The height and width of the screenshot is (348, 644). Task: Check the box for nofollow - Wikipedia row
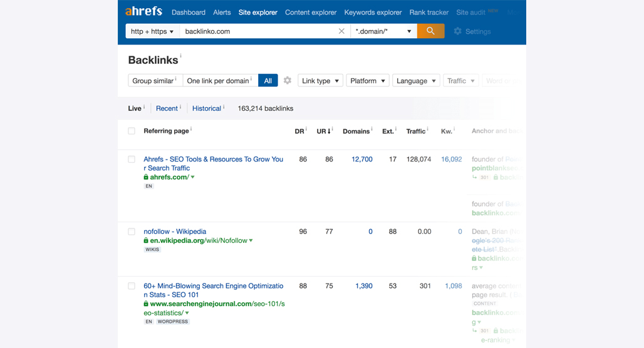[132, 232]
